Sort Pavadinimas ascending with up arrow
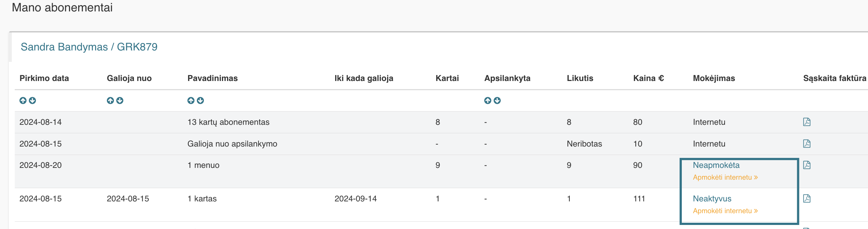The width and height of the screenshot is (868, 229). [191, 101]
